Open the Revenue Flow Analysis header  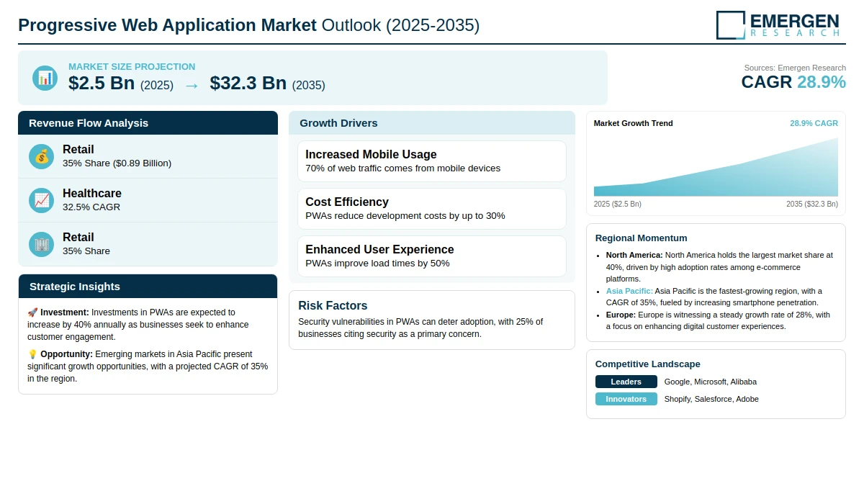[148, 123]
